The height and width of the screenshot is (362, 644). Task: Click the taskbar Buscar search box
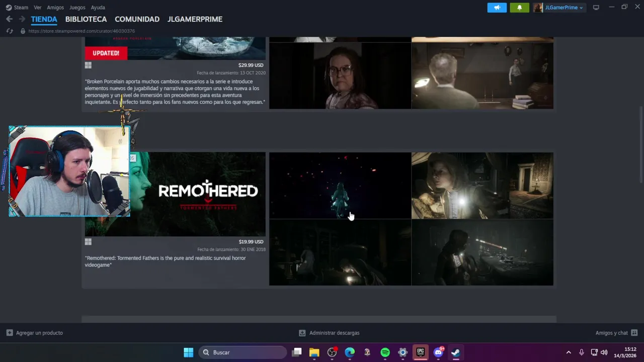[x=243, y=352]
